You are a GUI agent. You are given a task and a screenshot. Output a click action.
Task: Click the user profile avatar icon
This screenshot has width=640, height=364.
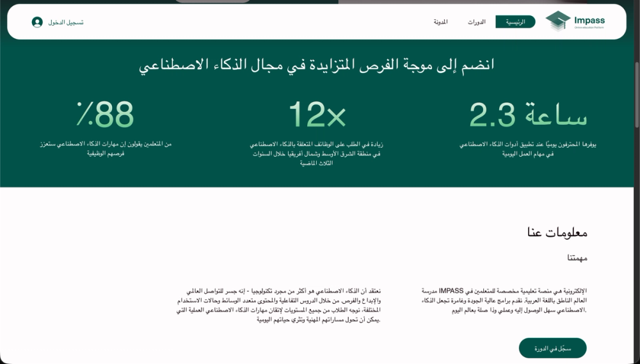37,22
